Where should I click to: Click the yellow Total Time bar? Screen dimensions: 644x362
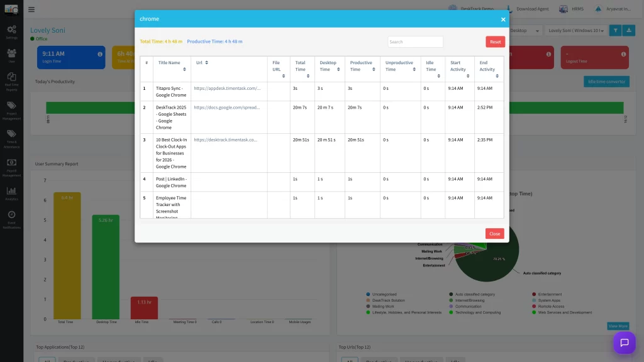point(67,255)
